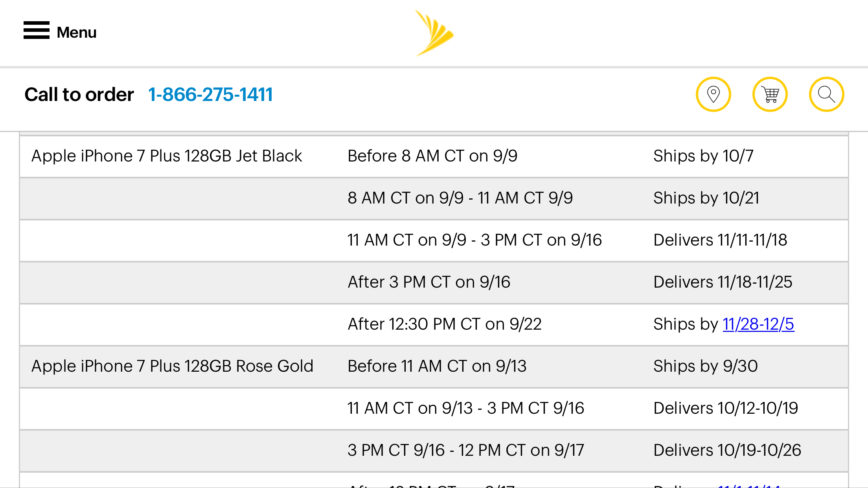Call the 1-866-275-1411 number link
The image size is (868, 488).
[210, 95]
